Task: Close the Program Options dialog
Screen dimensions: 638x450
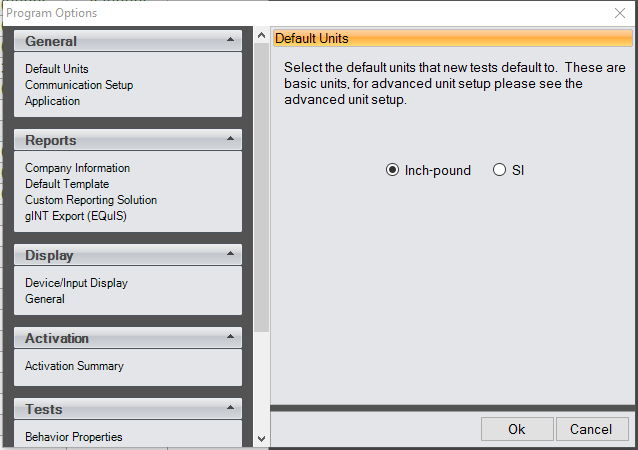Action: (620, 13)
